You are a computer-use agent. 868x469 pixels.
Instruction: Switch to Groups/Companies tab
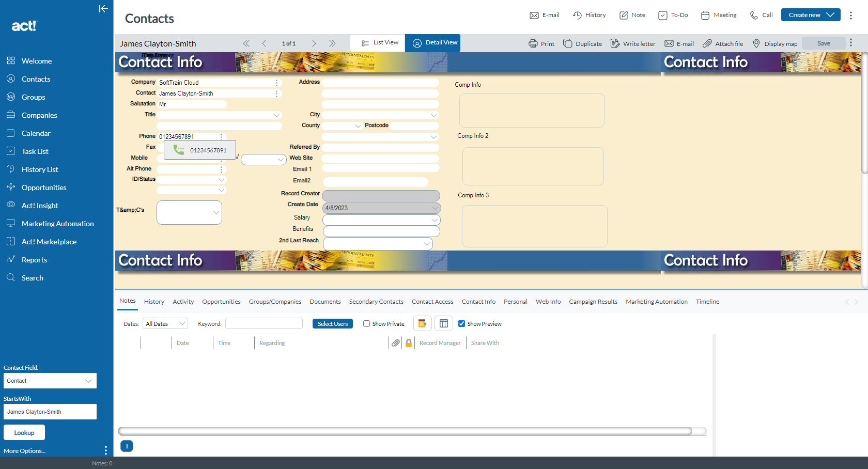[x=275, y=302]
